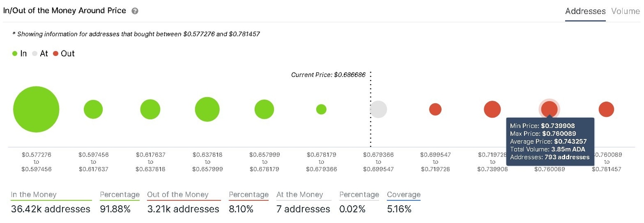The width and height of the screenshot is (644, 223).
Task: Click the In the Money addresses stat
Action: [50, 209]
